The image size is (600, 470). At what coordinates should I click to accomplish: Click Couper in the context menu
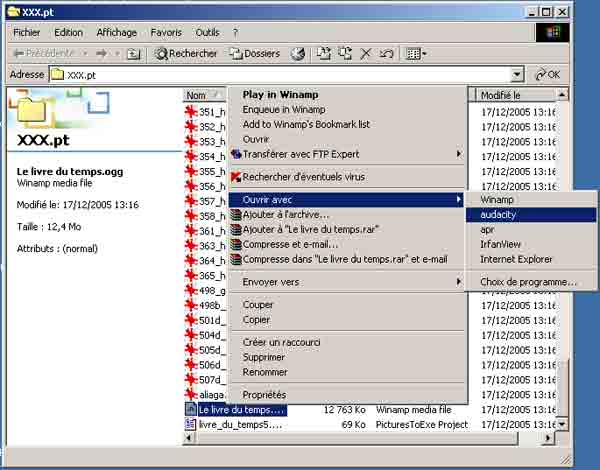(347, 305)
